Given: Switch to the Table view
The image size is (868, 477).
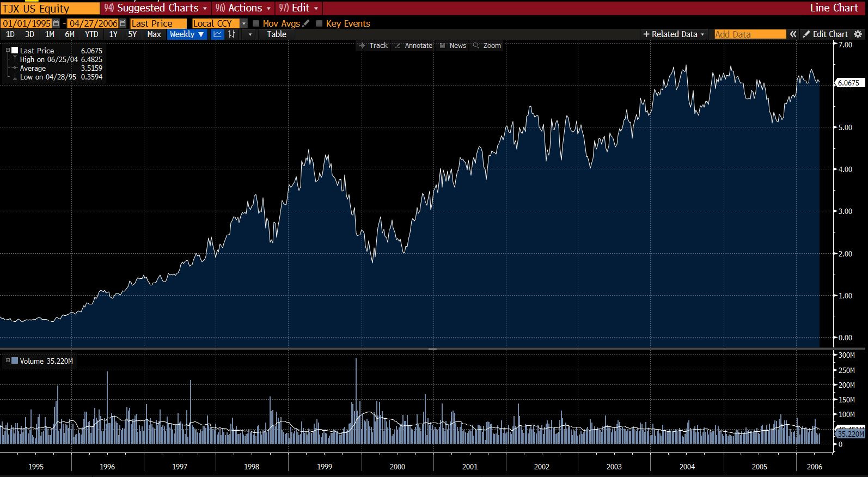Looking at the screenshot, I should point(277,34).
